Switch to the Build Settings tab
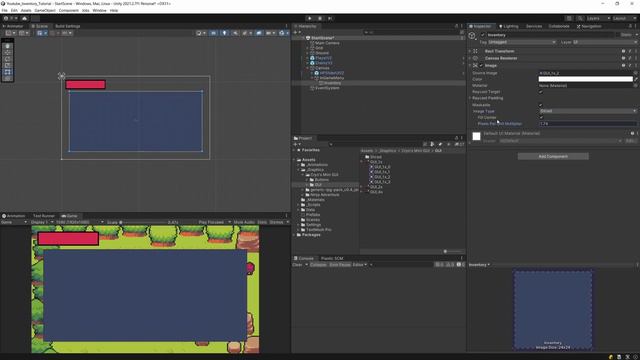640x360 pixels. [x=68, y=26]
